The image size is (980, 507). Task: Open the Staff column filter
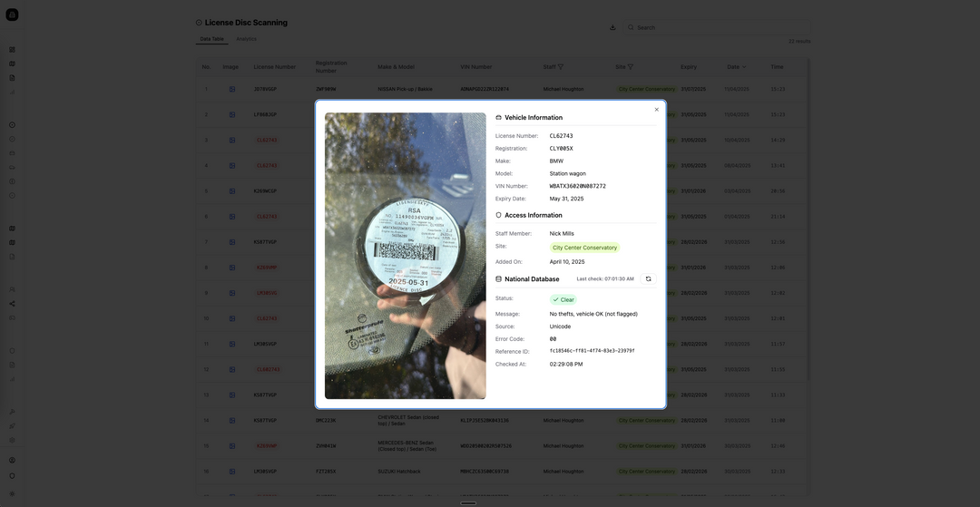click(x=560, y=66)
